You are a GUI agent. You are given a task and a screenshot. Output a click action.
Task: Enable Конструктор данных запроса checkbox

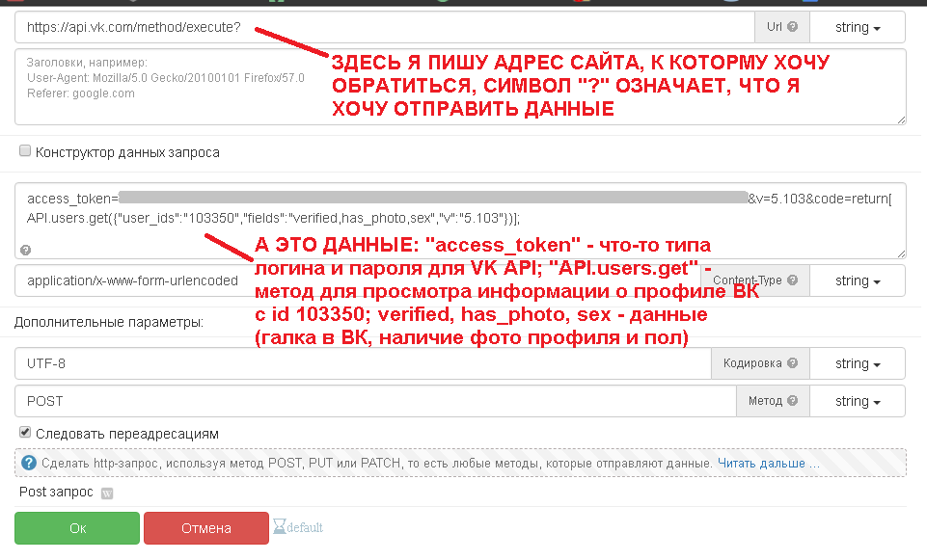pyautogui.click(x=25, y=150)
